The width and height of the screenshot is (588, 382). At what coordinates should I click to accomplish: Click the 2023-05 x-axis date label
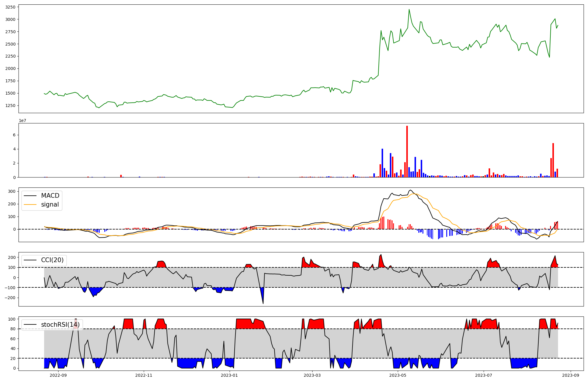pyautogui.click(x=398, y=375)
